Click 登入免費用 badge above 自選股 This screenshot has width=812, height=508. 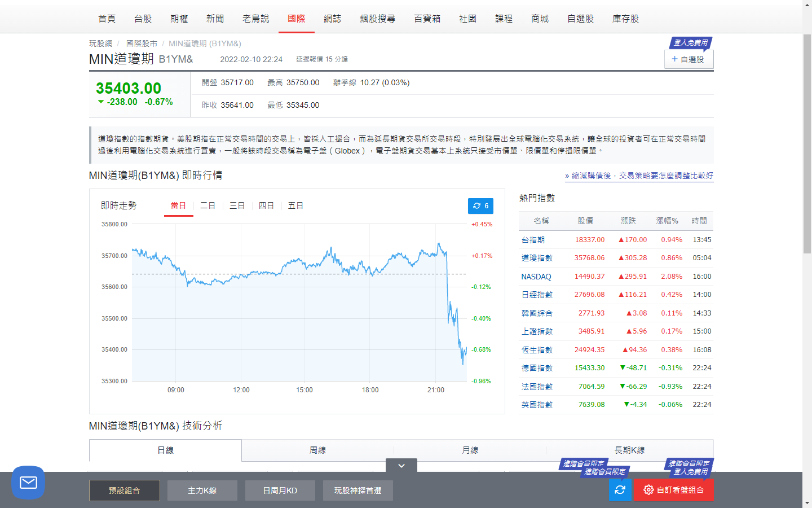[x=691, y=43]
